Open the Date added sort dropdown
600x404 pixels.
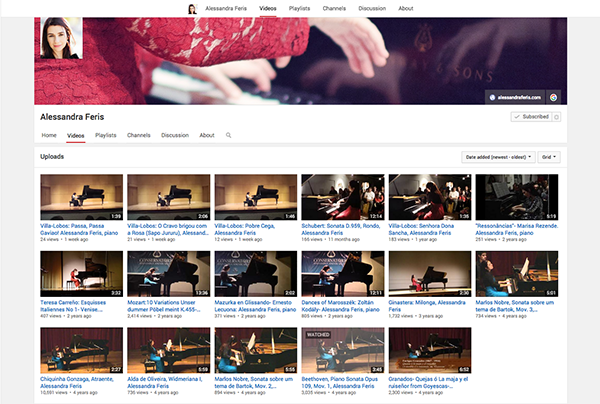pos(498,157)
